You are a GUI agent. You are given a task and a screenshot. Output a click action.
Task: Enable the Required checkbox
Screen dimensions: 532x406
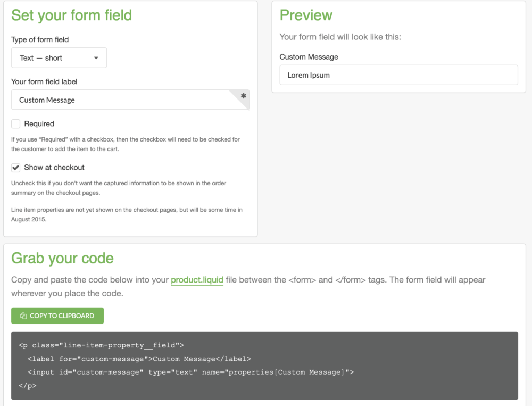tap(15, 123)
